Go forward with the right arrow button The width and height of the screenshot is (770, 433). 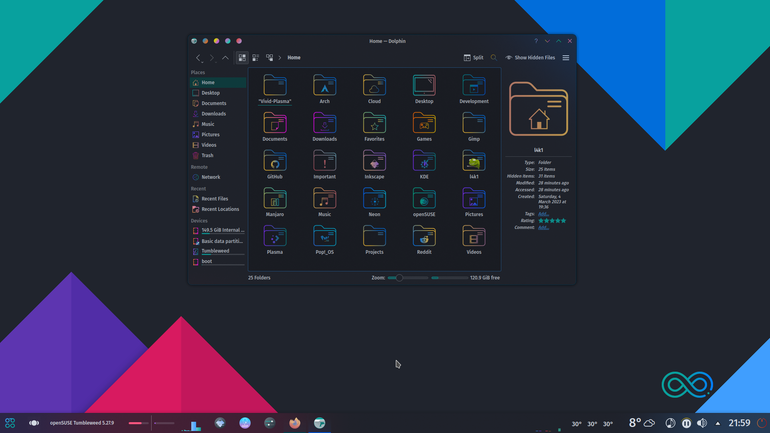tap(212, 58)
